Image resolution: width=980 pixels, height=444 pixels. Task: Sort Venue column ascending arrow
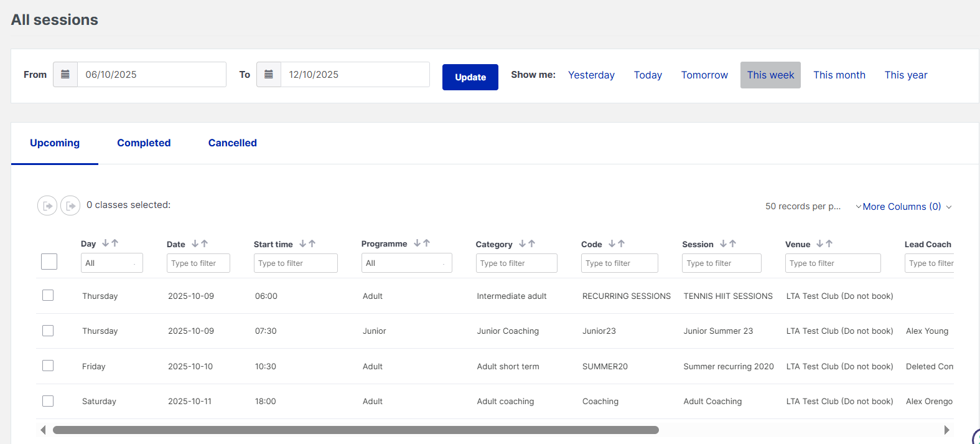pyautogui.click(x=829, y=243)
